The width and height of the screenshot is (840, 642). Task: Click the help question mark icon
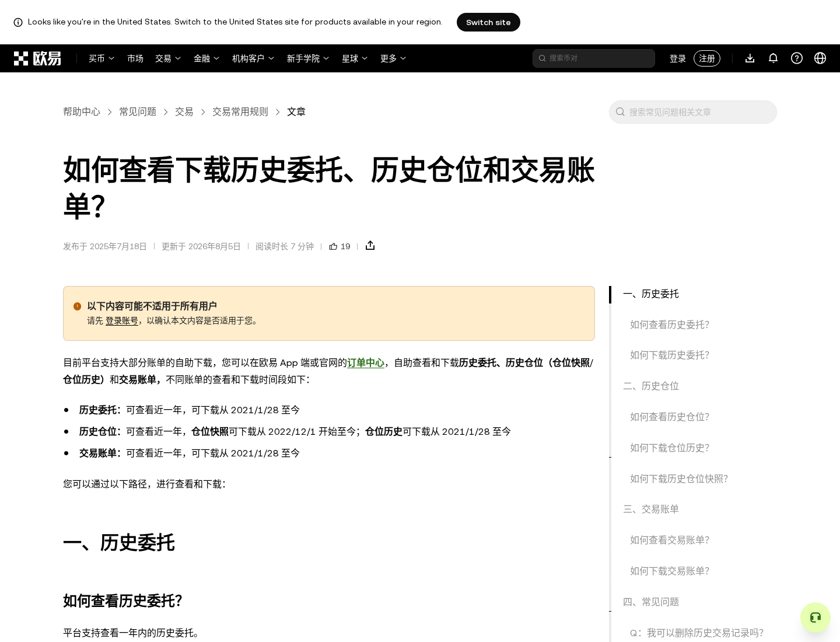coord(797,58)
